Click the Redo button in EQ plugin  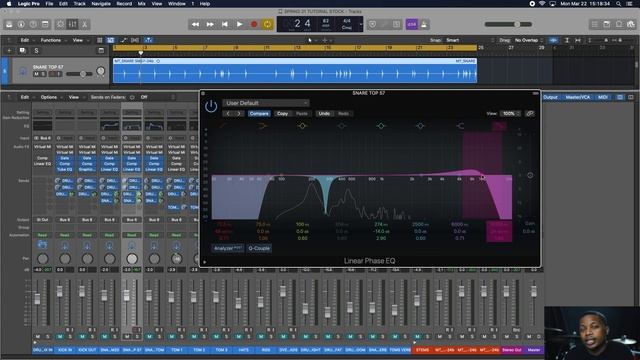(343, 113)
